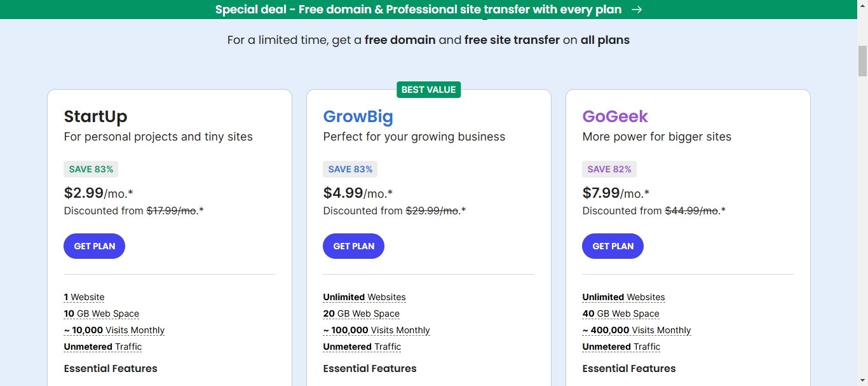Screen dimensions: 868x386
Task: Show the GrowBig 20 GB Web Space details
Action: (x=361, y=314)
